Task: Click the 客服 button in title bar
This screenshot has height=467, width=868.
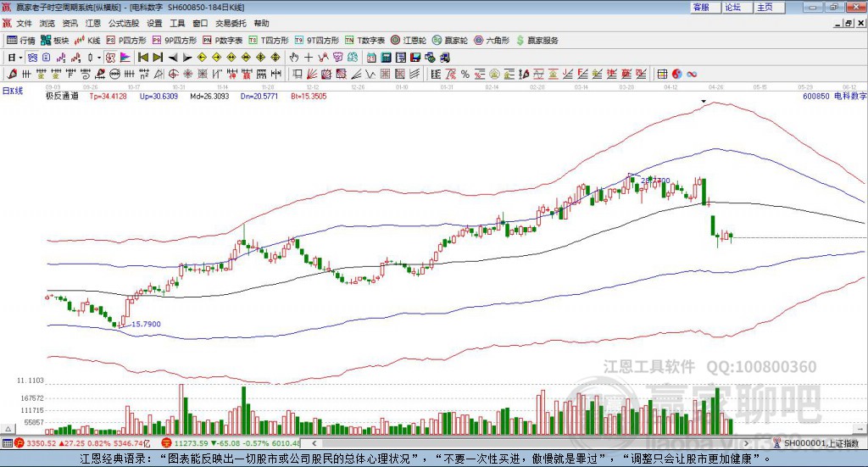Action: click(x=704, y=7)
